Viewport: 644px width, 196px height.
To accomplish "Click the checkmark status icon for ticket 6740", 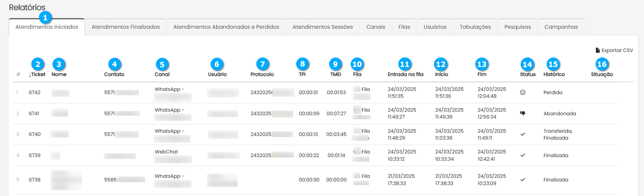I will coord(522,134).
